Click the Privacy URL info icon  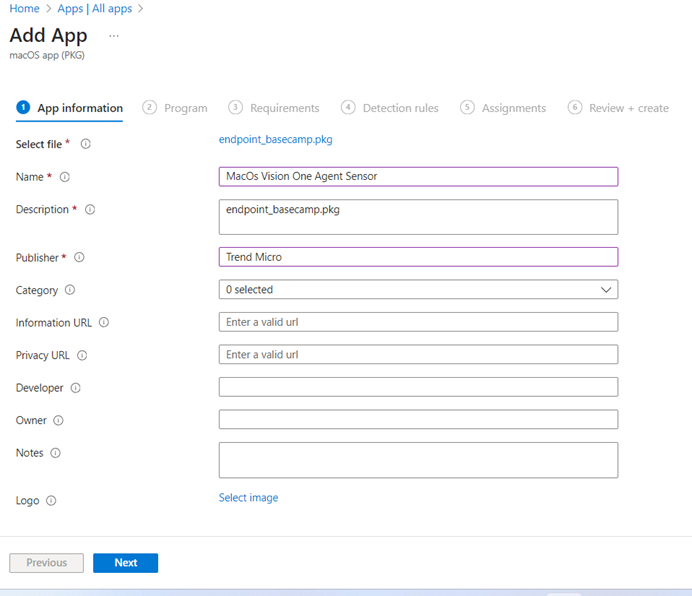[x=82, y=355]
